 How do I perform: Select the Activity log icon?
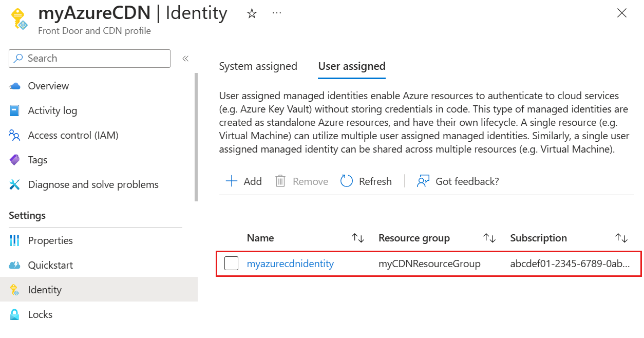(16, 110)
